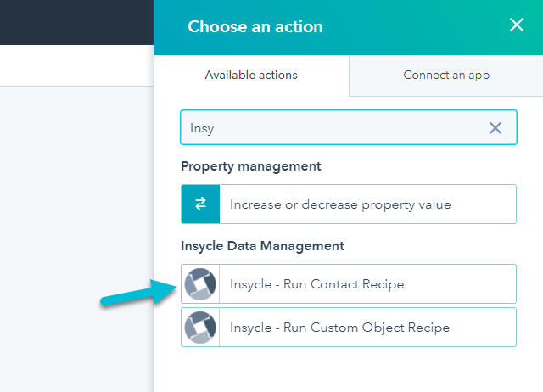Choose Insycle - Run Contact Recipe action
The image size is (543, 392).
coord(349,284)
